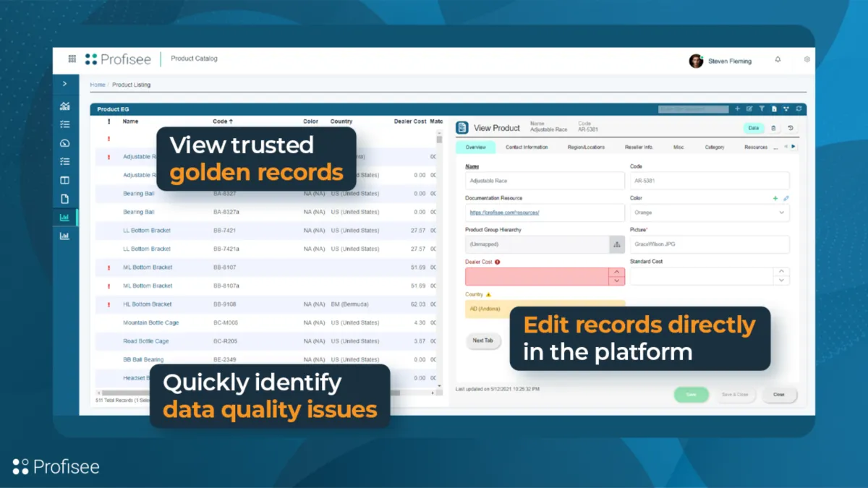Open the blank document icon in sidebar

coord(64,199)
